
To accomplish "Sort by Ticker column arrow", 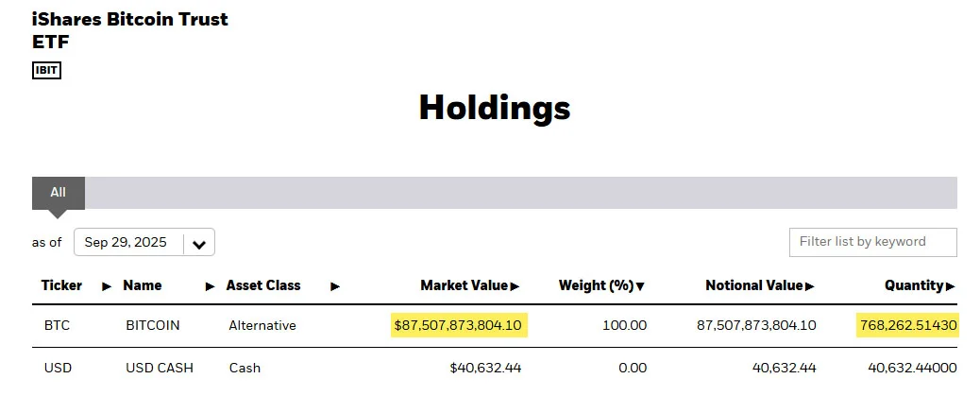I will [x=107, y=285].
